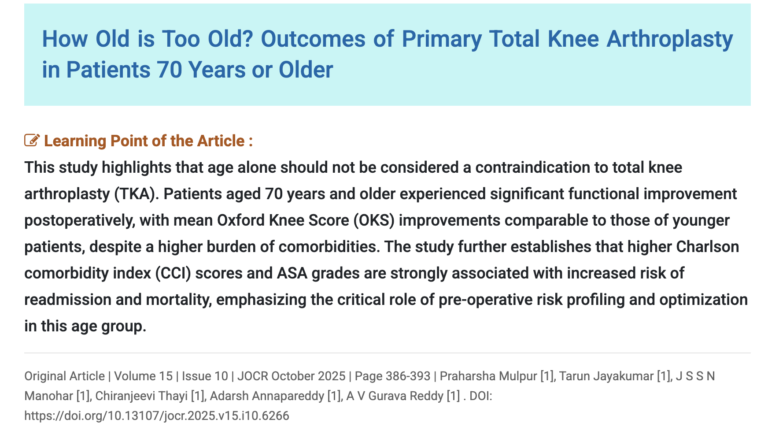Open the 'How Old is Too Old?' article title
Viewport: 768px width, 438px height.
tap(387, 55)
